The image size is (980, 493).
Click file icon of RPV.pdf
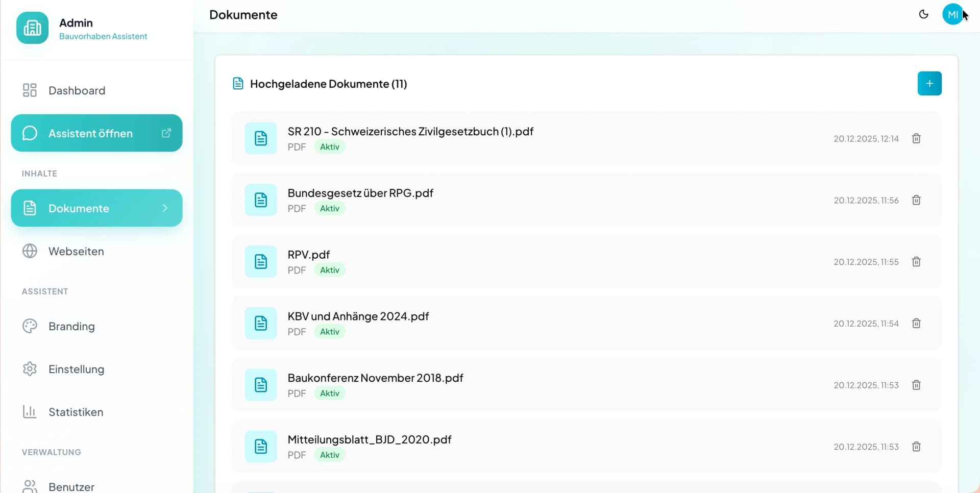261,262
